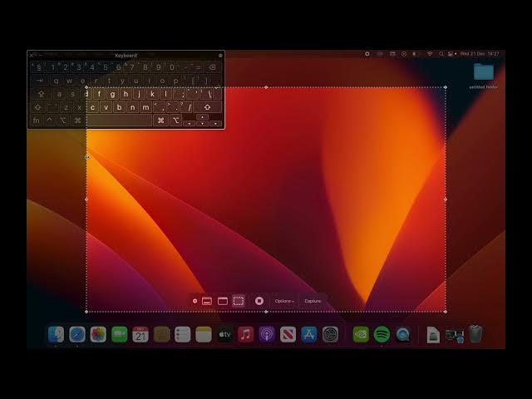
Task: Click up arrow key on Keyboard viewer
Action: [202, 117]
